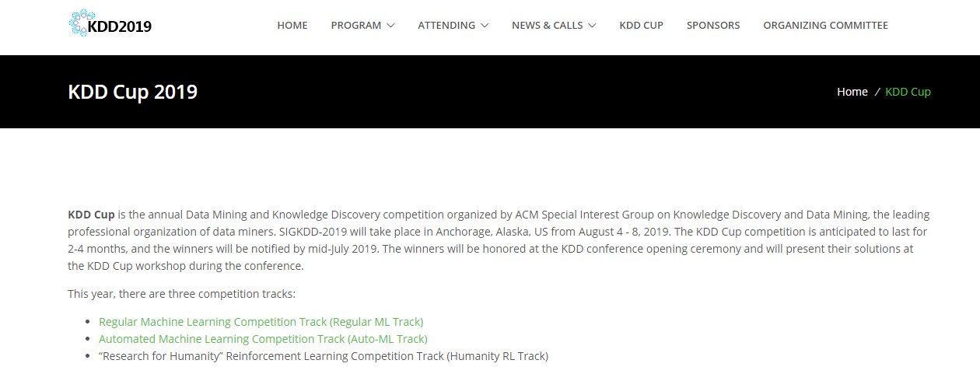Open the NEWS & CALLS menu label
This screenshot has height=374, width=980.
[x=547, y=26]
